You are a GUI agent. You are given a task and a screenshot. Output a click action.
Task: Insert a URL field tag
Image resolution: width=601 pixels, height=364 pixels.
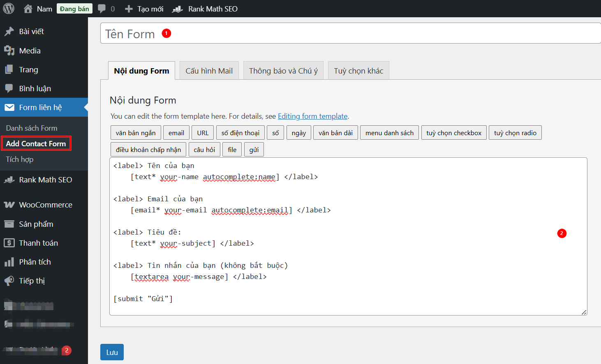pos(203,133)
